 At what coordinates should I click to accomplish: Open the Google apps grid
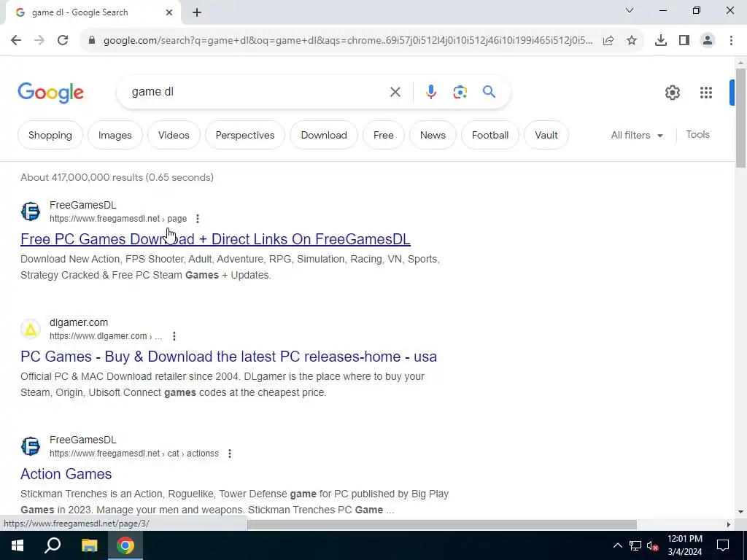(706, 93)
